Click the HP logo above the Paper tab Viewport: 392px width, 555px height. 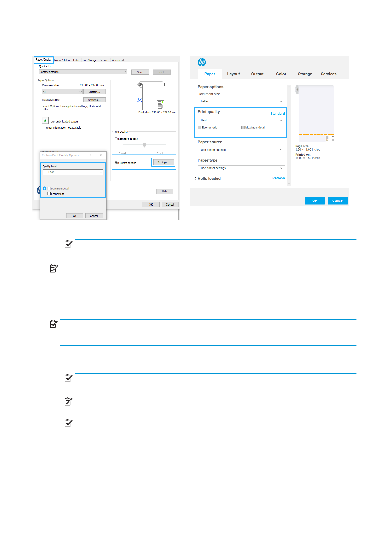pyautogui.click(x=202, y=62)
